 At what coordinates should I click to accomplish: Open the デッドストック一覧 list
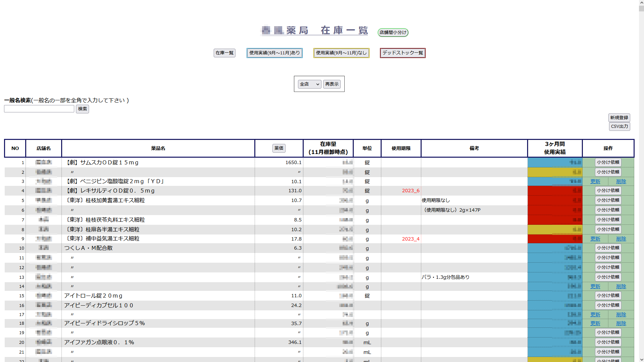(x=402, y=53)
